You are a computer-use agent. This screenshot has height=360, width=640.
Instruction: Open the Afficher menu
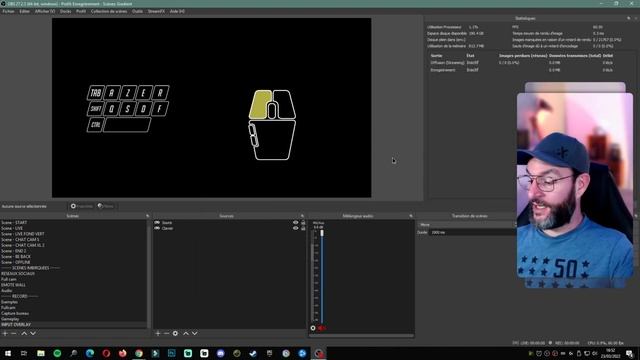[x=45, y=11]
